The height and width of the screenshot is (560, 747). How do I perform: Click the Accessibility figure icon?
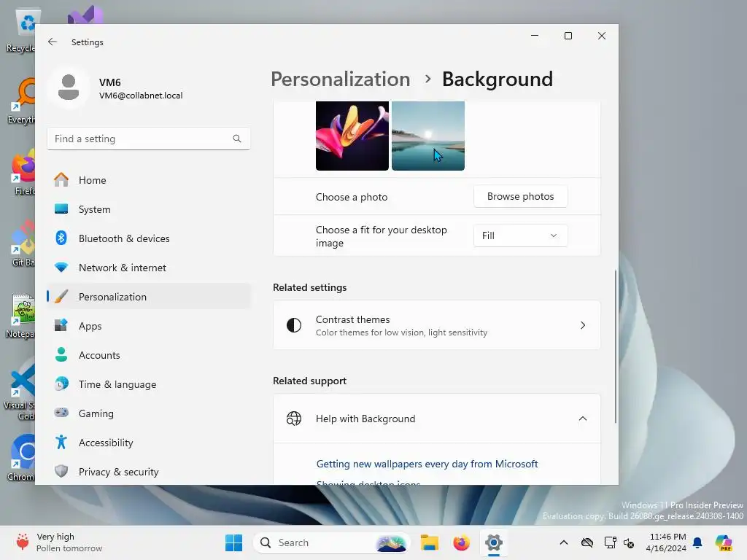[61, 443]
